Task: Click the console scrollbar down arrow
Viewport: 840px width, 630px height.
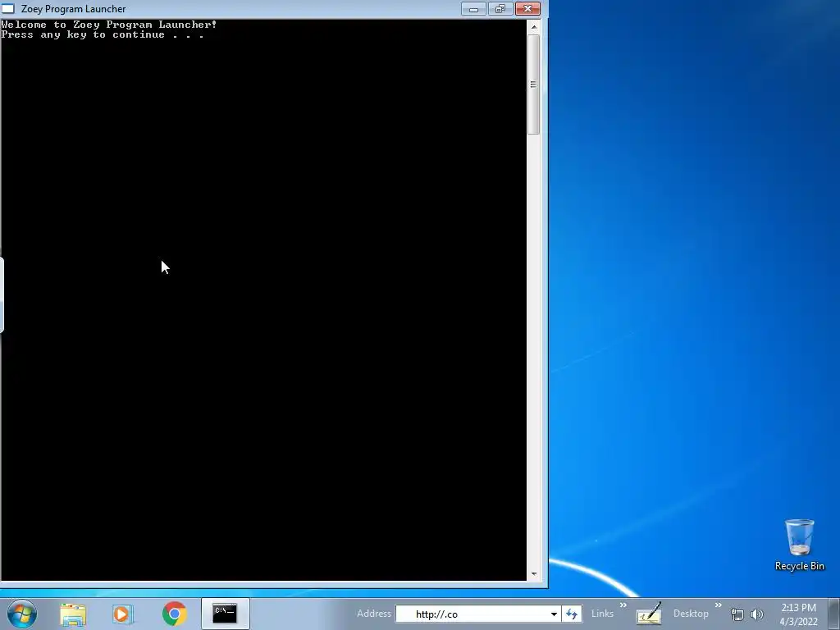Action: pos(533,574)
